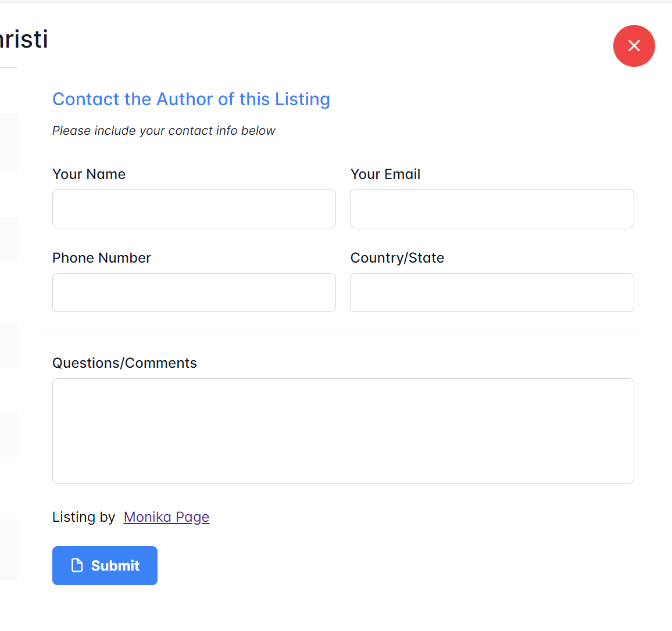Viewport: 672px width, 631px height.
Task: Click the Your Name field label
Action: click(89, 174)
